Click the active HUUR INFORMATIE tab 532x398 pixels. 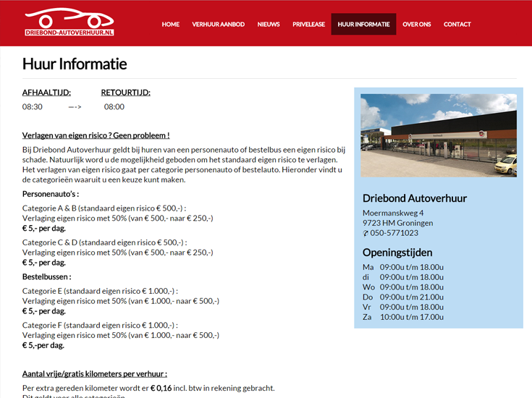tap(363, 24)
